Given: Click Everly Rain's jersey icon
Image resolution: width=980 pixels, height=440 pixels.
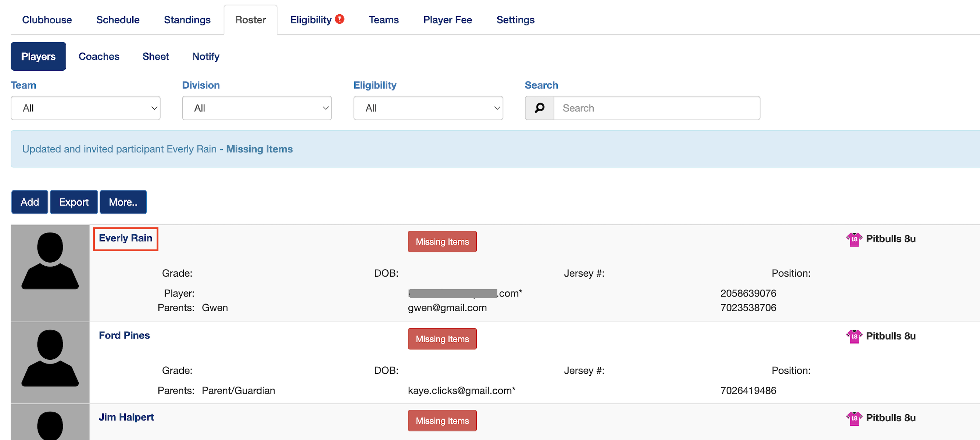Looking at the screenshot, I should 854,239.
